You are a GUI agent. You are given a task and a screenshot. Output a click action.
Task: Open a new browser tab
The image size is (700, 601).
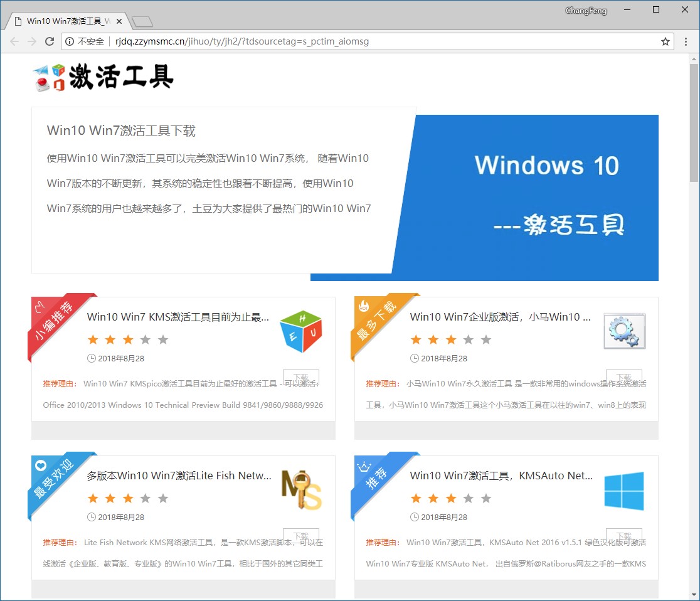click(141, 21)
